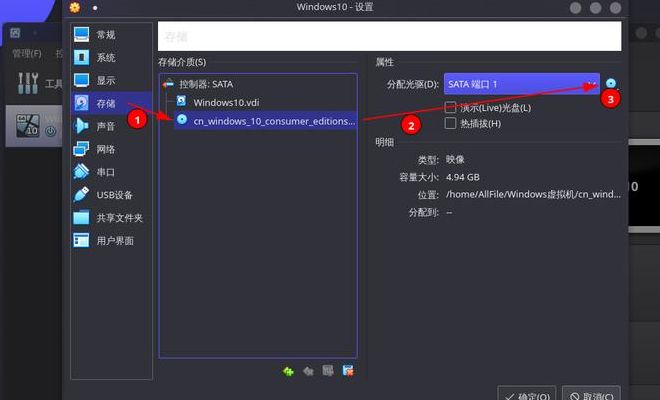Enable the 演示(Live)光盘(L) checkbox
The width and height of the screenshot is (660, 400).
coord(450,107)
